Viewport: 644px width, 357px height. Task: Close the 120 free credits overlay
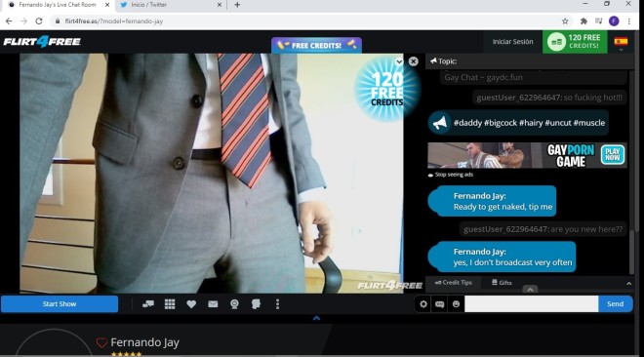click(413, 61)
